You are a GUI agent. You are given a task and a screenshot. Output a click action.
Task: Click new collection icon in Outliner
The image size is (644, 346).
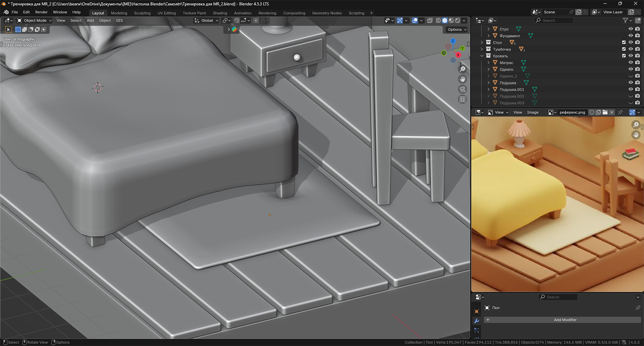tap(638, 21)
